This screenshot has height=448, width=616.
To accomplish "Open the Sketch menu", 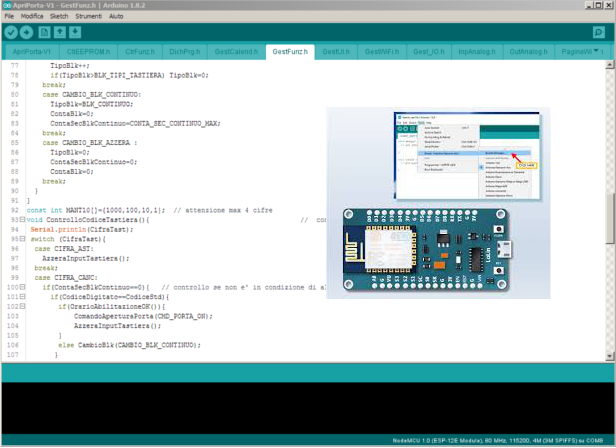I will (x=59, y=16).
